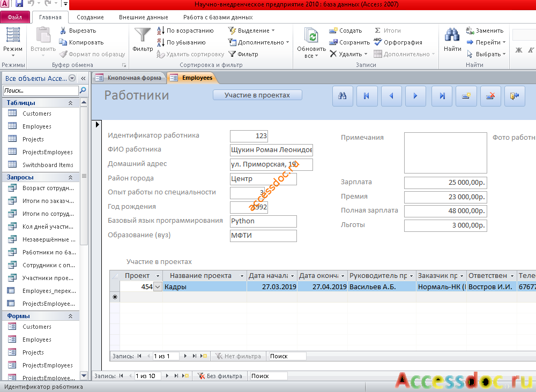Viewport: 536px width, 392px height.
Task: Go to next record using form header arrow
Action: (x=416, y=96)
